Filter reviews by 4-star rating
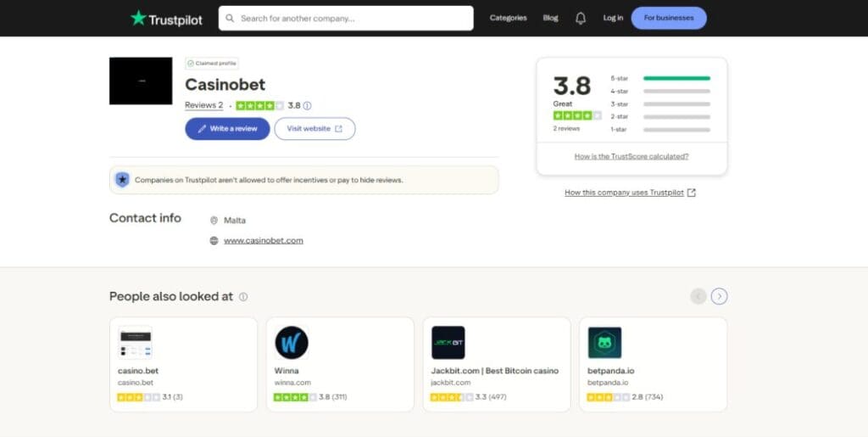This screenshot has width=868, height=437. coord(620,91)
